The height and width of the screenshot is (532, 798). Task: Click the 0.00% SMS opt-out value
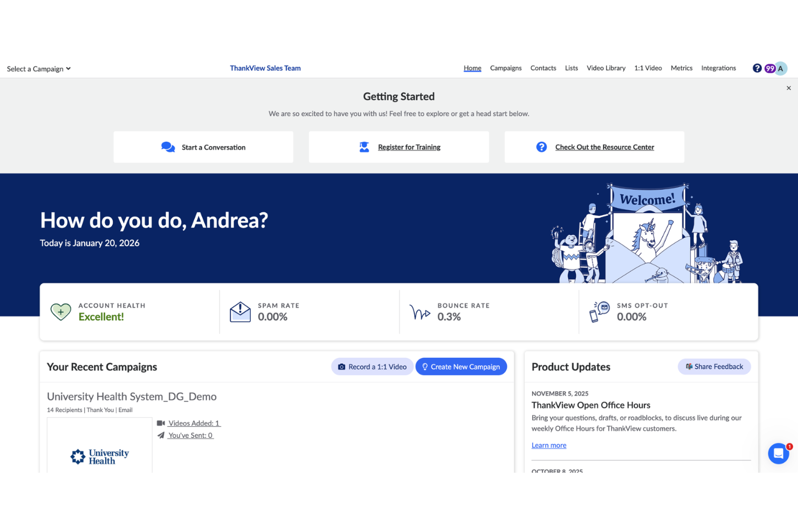[631, 317]
